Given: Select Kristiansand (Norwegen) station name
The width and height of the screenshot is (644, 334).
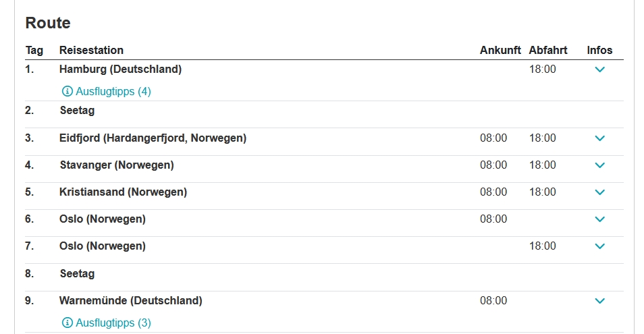Looking at the screenshot, I should (x=124, y=192).
